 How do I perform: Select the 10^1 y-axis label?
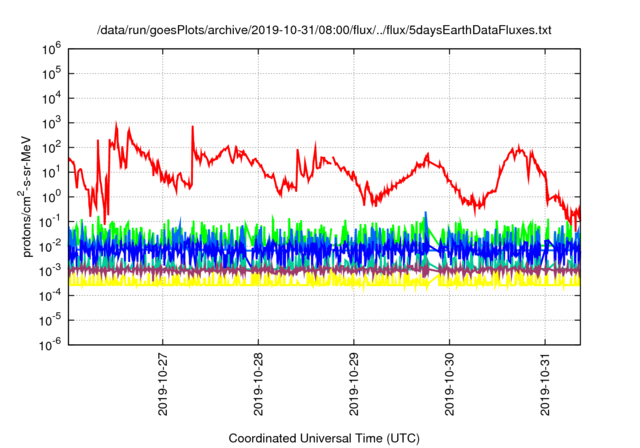[51, 173]
